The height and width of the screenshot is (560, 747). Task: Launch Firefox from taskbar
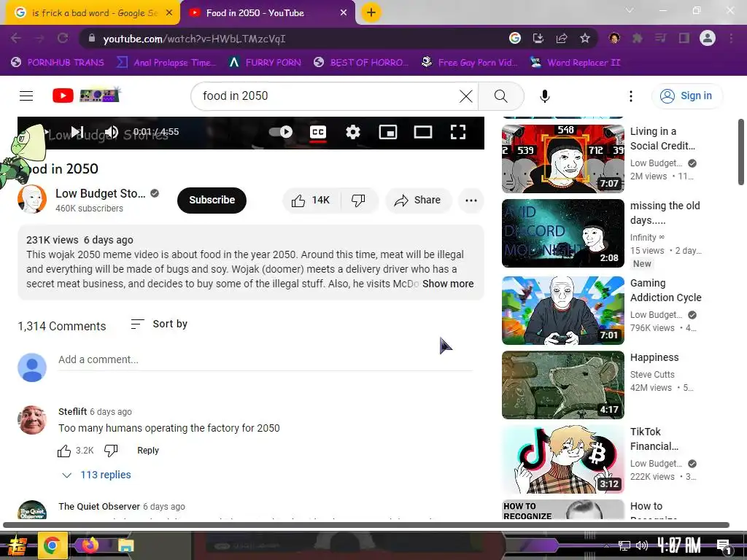point(90,545)
